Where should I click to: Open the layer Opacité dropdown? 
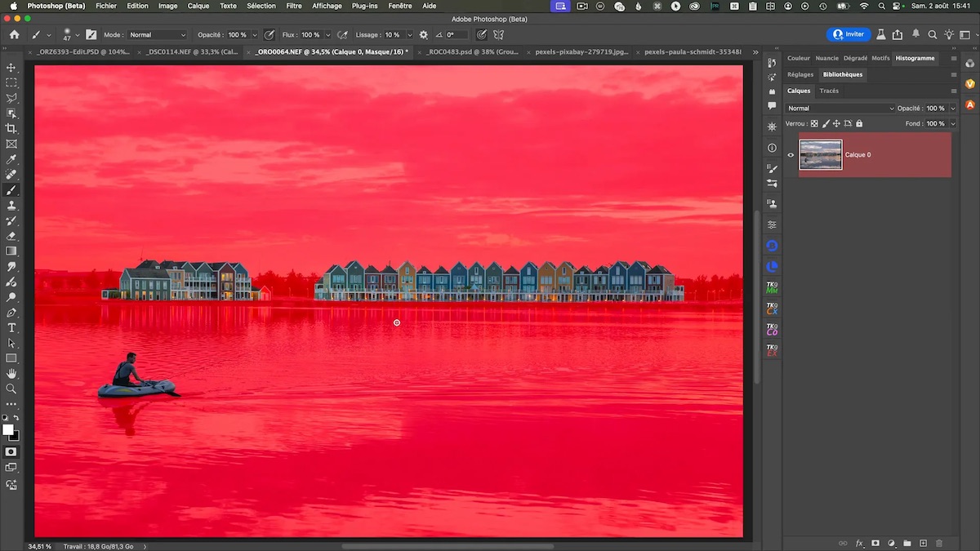[952, 108]
